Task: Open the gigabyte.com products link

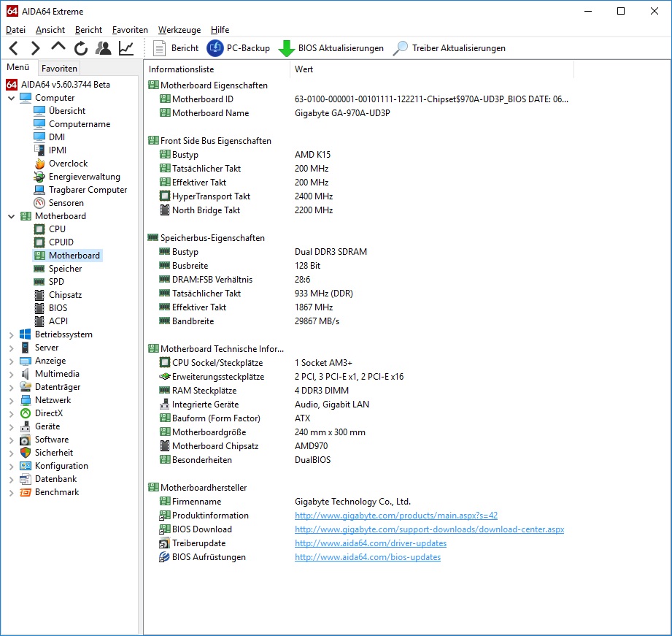Action: [396, 515]
